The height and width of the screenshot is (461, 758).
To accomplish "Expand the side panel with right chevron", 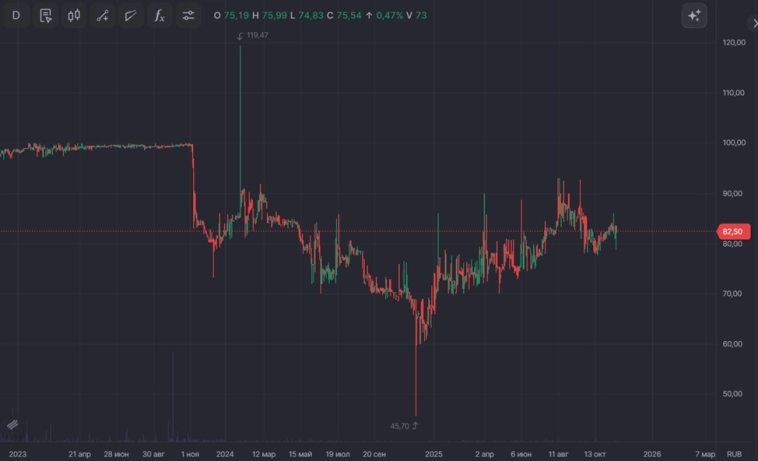I will (752, 23).
